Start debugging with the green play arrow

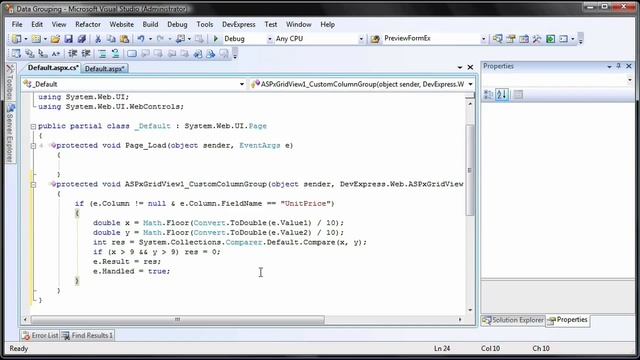(216, 39)
